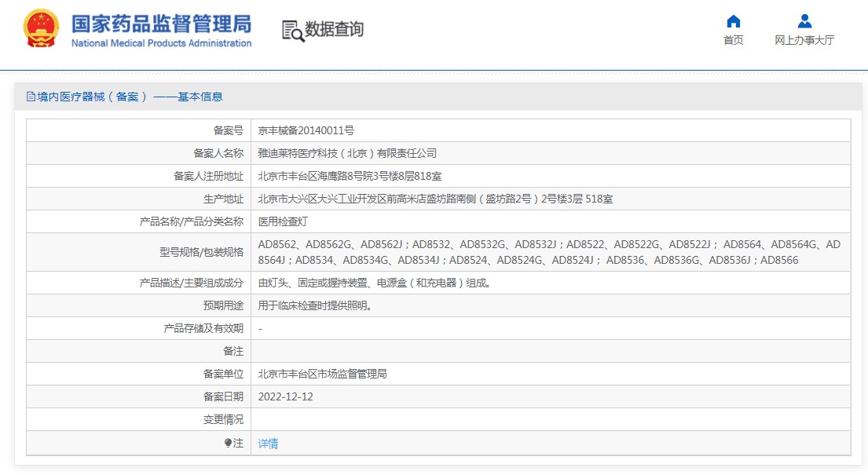Image resolution: width=868 pixels, height=475 pixels.
Task: Click company name 雅迪莱特医疗科技
Action: (x=346, y=153)
